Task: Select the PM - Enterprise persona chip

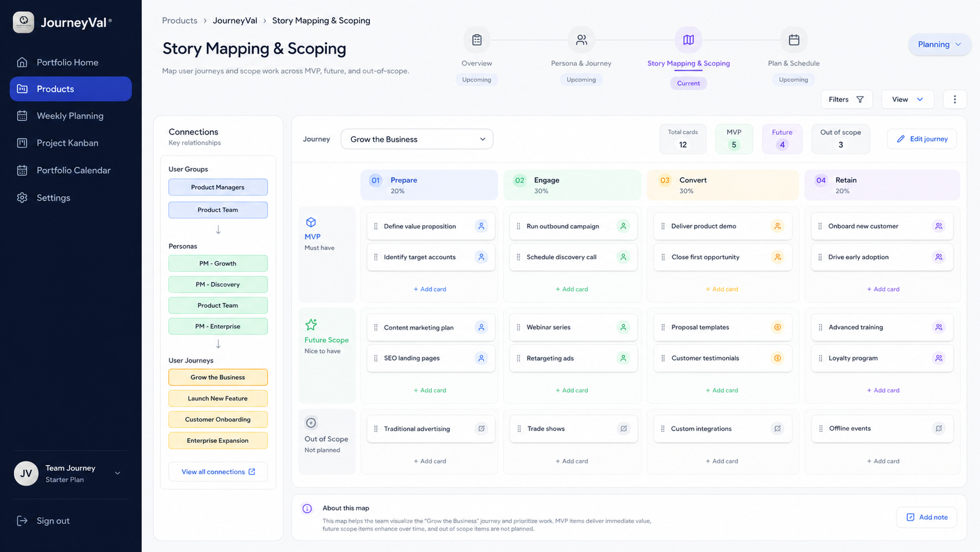Action: click(218, 326)
